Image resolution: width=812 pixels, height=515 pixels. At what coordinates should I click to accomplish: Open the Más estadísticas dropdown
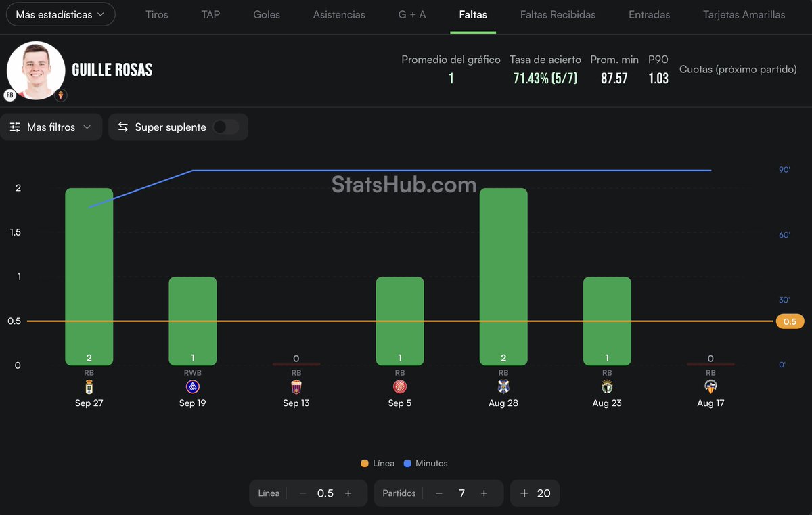(60, 14)
